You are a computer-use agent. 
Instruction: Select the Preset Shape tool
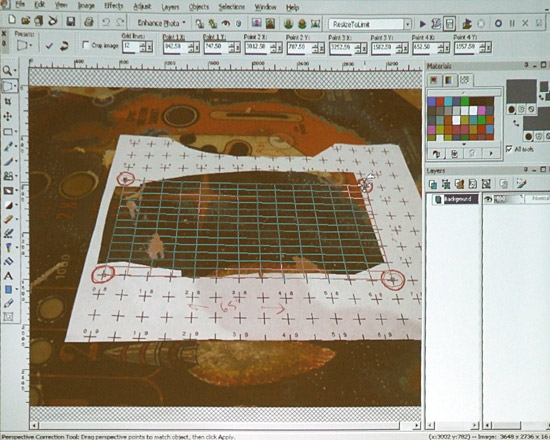coord(8,290)
